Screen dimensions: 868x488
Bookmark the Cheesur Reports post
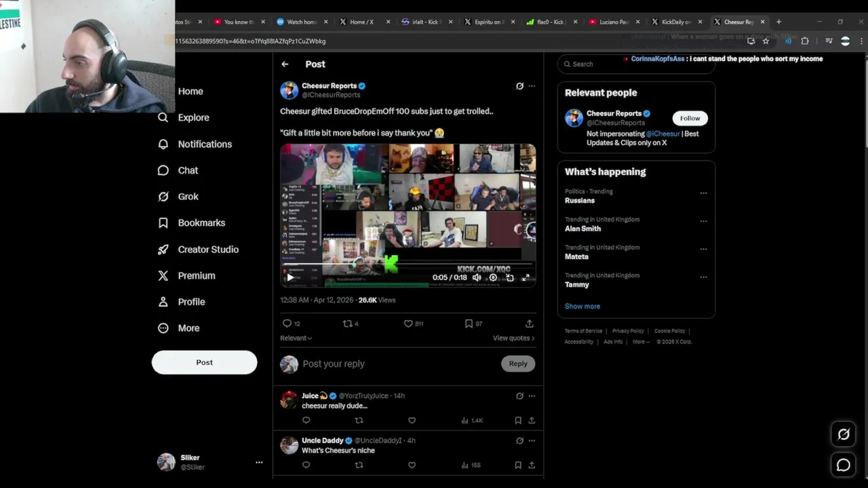point(469,323)
